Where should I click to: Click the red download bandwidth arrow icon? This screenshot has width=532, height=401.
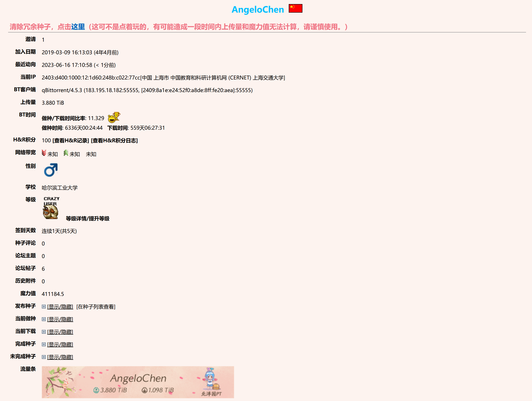pyautogui.click(x=44, y=153)
